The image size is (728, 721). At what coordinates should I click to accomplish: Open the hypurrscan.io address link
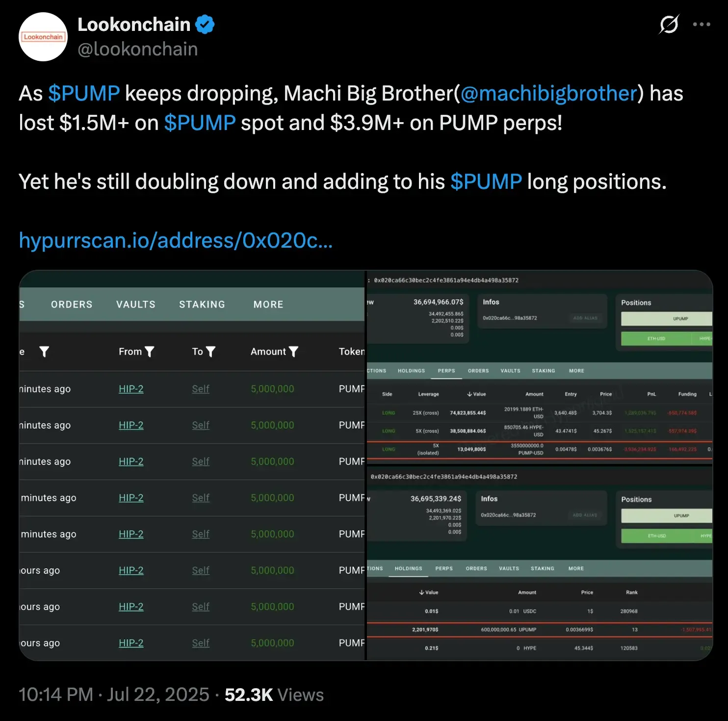[x=176, y=240]
